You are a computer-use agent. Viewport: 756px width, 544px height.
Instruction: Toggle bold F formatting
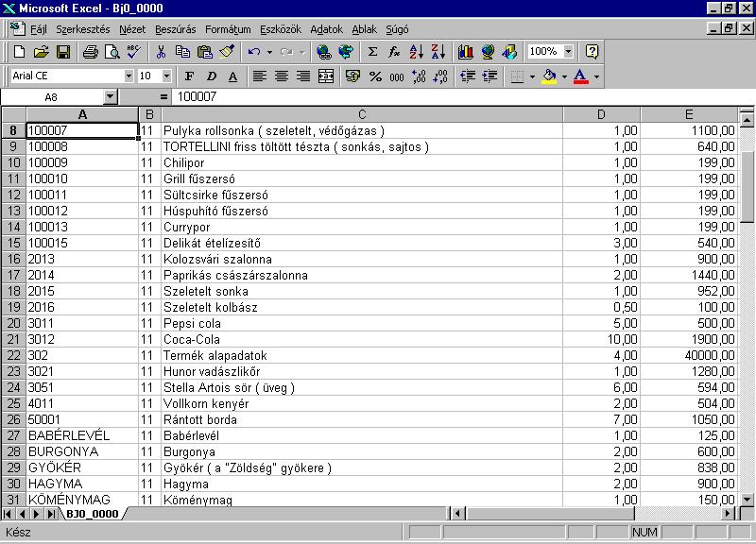189,76
